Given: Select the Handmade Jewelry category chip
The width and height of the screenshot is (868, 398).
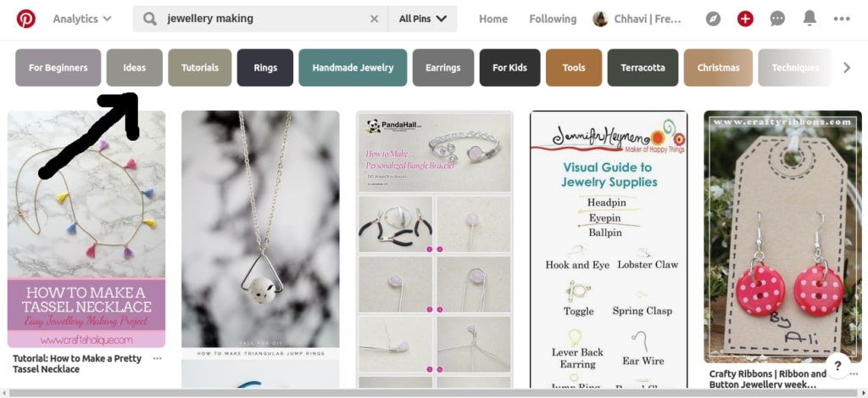Looking at the screenshot, I should [353, 68].
